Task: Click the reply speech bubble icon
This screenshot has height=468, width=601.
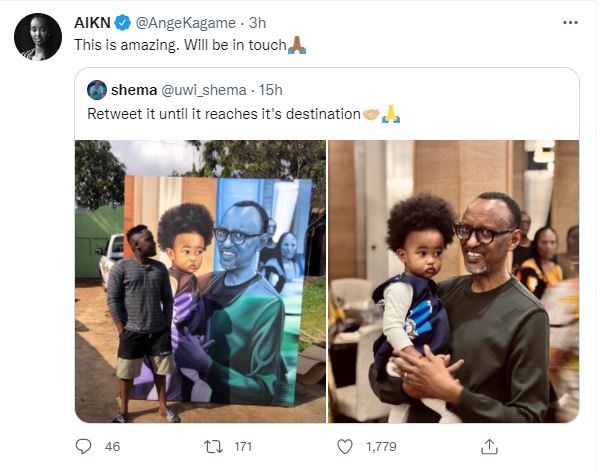Action: tap(84, 446)
